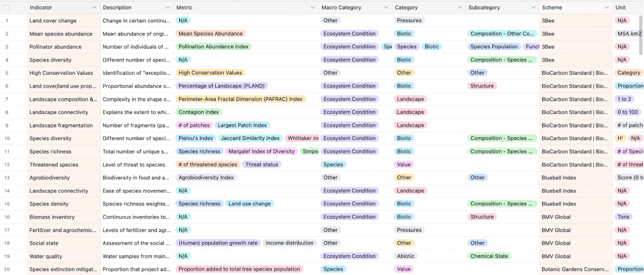The height and width of the screenshot is (275, 644).
Task: Click the 'Species density' indicator cell
Action: [x=64, y=204]
